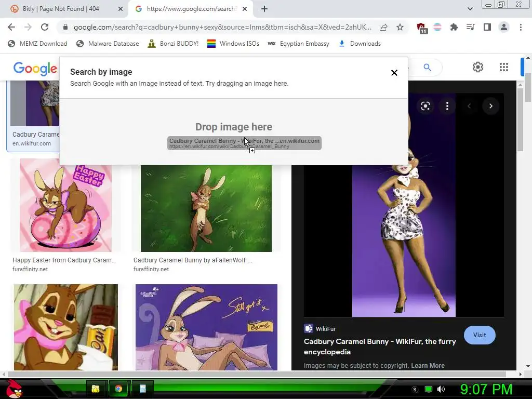The image size is (532, 399).
Task: Click the 'Happy Easter from Cadbury Caram...' caption
Action: pyautogui.click(x=64, y=260)
